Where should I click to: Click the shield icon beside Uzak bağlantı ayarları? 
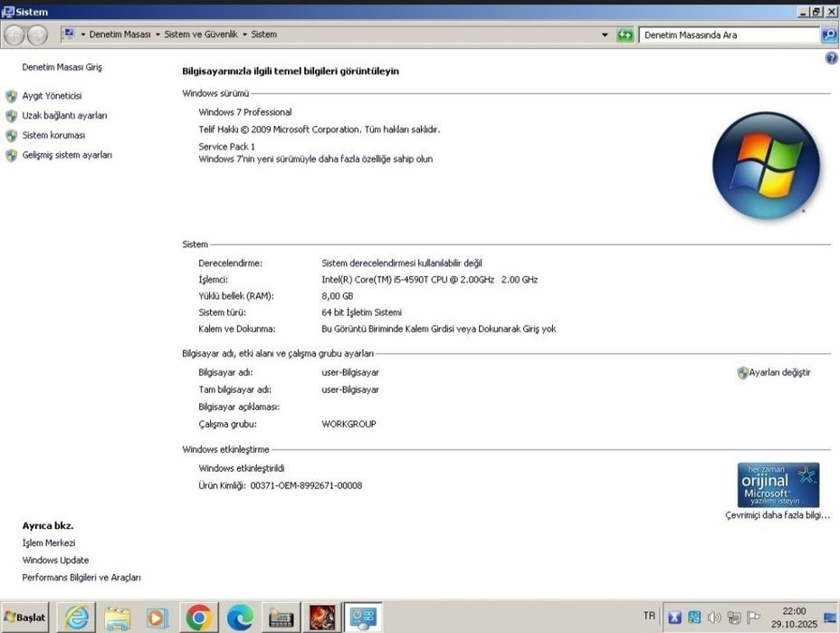click(11, 116)
